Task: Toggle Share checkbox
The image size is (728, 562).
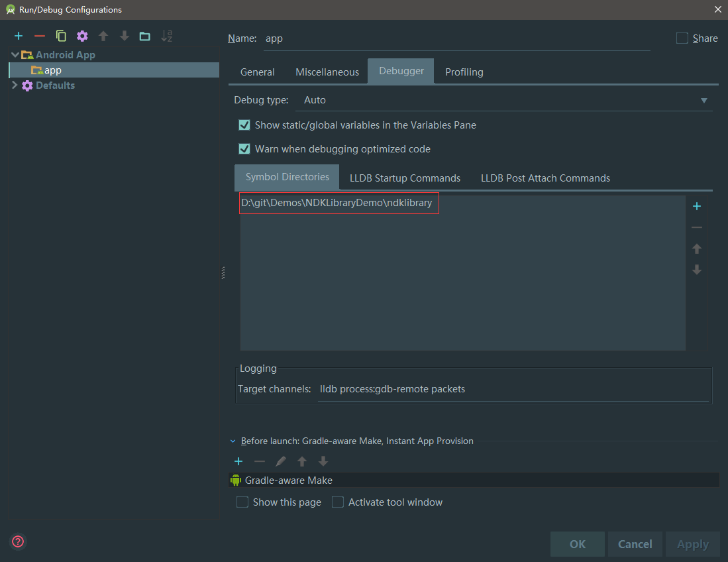Action: coord(682,38)
